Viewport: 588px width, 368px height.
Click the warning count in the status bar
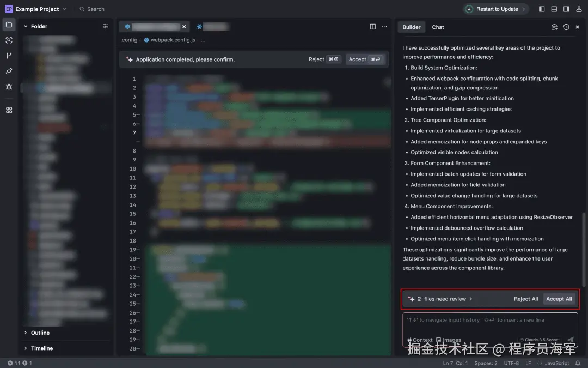click(27, 363)
